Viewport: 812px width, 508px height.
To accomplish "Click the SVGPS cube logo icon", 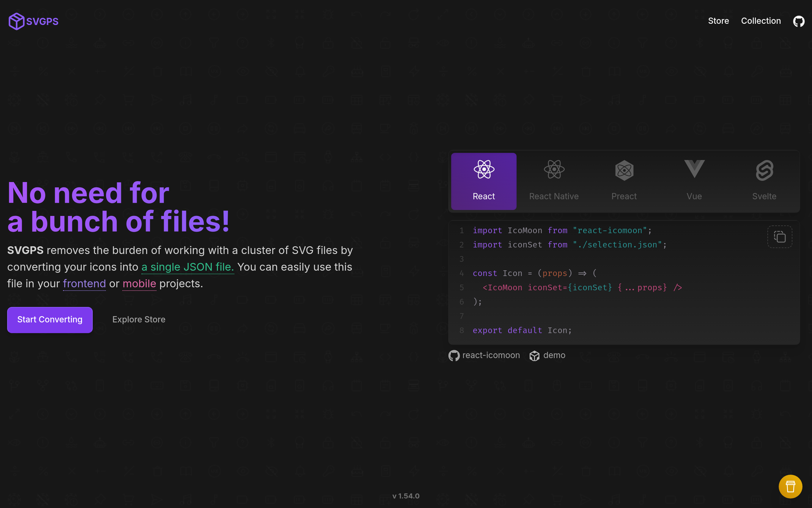I will tap(16, 21).
